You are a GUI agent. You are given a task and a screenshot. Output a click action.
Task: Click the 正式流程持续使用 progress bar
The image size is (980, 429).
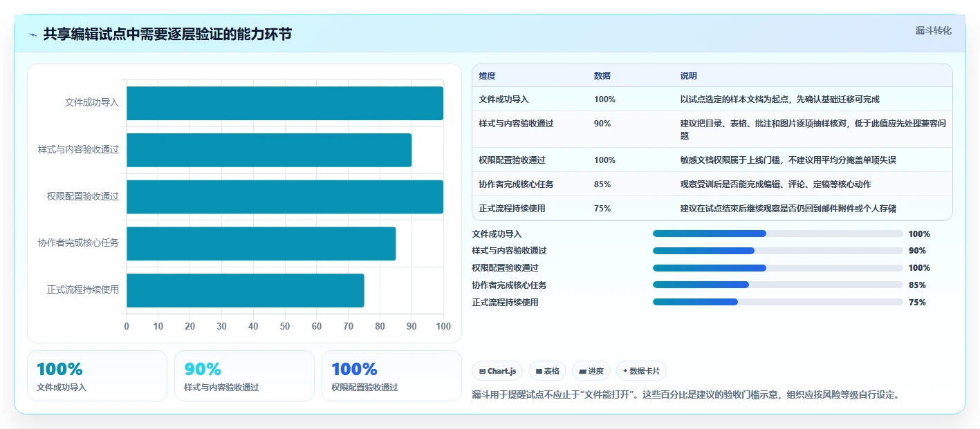tap(778, 302)
